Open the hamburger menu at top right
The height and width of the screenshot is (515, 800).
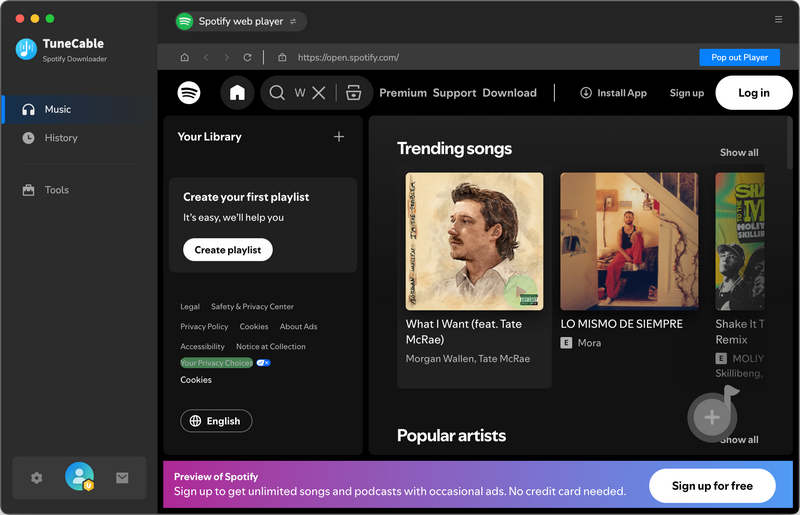click(778, 19)
